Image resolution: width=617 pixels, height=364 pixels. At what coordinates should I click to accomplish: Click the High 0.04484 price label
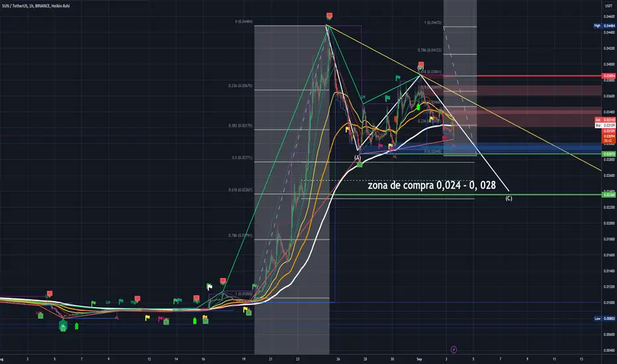pyautogui.click(x=605, y=26)
